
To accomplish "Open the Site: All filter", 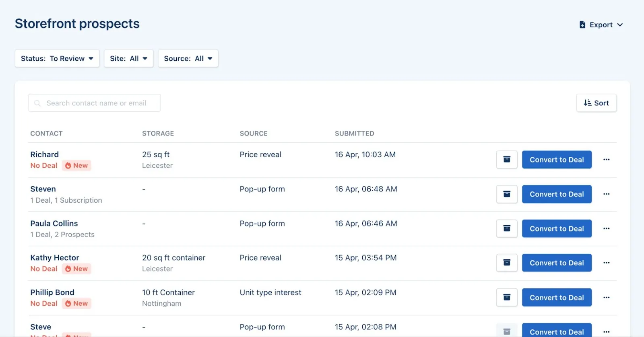I will [x=129, y=59].
